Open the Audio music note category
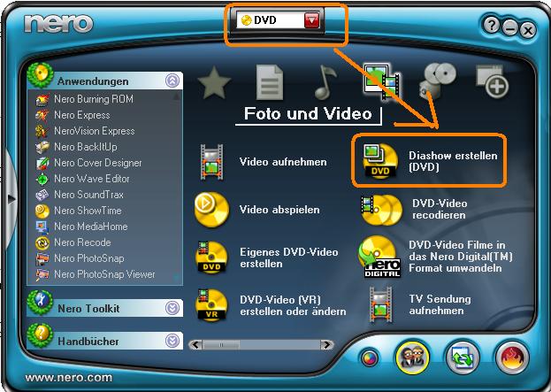 325,82
